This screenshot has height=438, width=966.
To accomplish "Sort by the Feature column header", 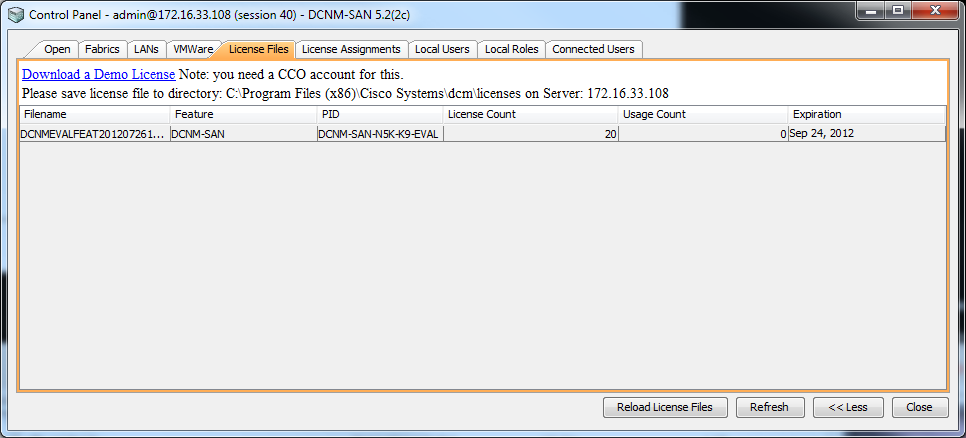I will point(244,115).
